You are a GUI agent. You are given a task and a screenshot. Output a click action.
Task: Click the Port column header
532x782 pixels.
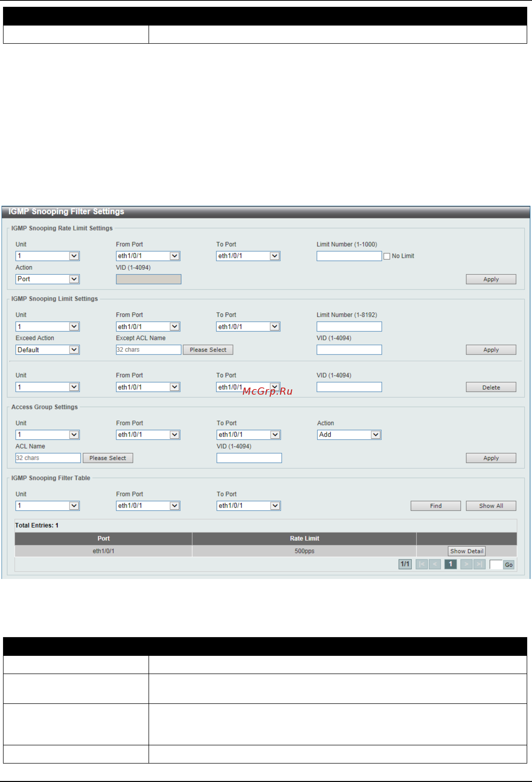pyautogui.click(x=104, y=538)
